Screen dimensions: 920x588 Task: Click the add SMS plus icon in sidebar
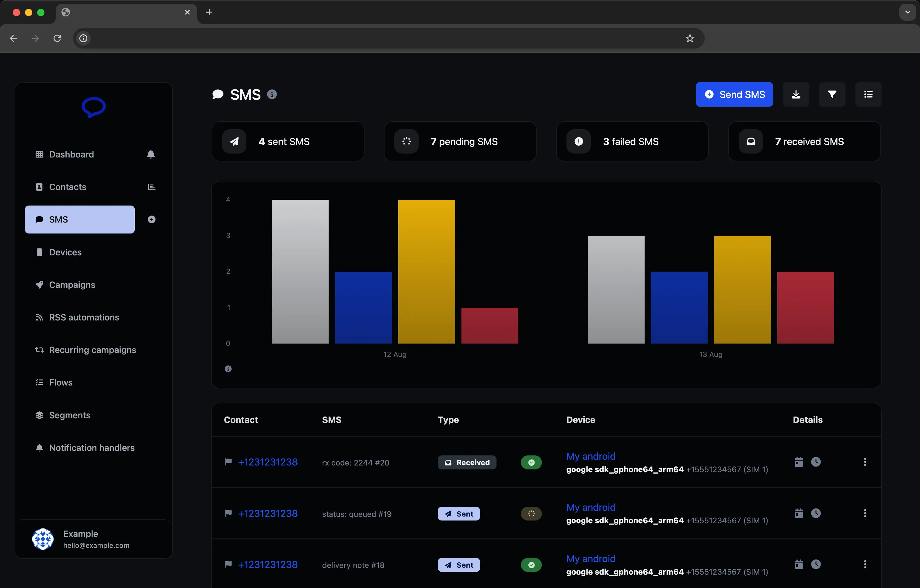click(152, 220)
